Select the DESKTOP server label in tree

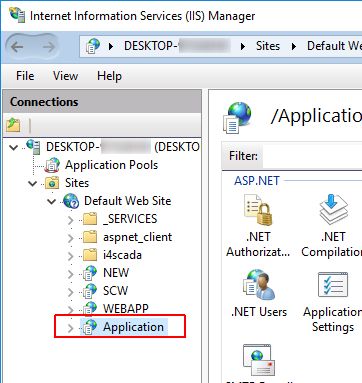point(122,147)
